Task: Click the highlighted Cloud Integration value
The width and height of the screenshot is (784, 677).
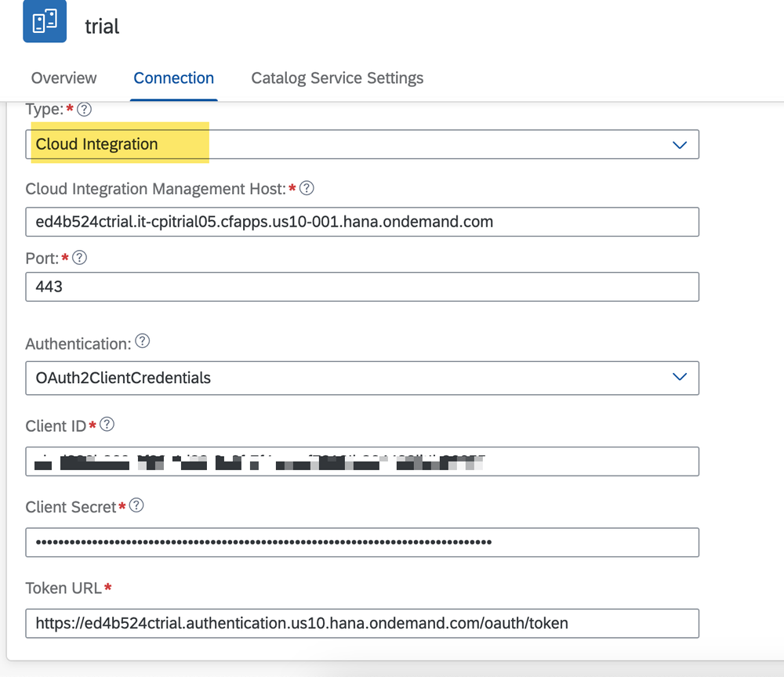Action: [x=96, y=144]
